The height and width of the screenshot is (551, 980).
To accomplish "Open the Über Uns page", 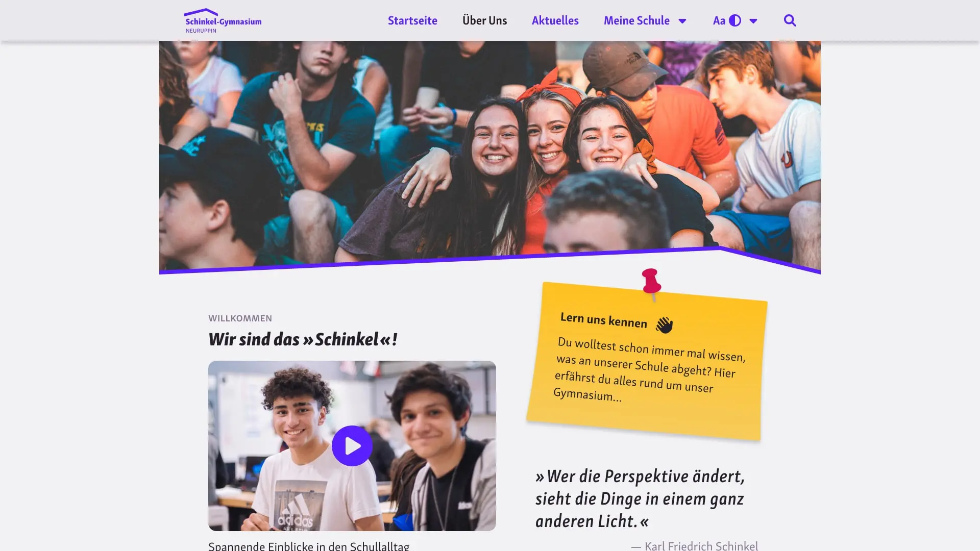I will [x=484, y=20].
